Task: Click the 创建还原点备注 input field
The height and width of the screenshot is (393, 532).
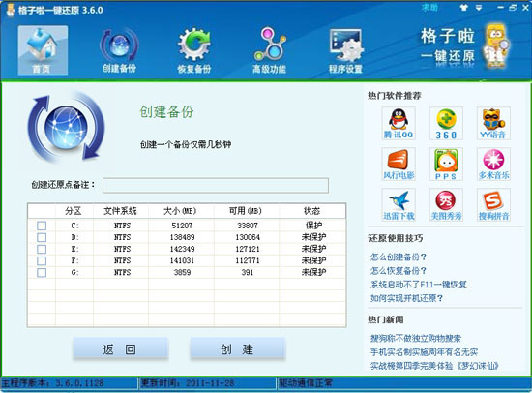Action: 216,186
